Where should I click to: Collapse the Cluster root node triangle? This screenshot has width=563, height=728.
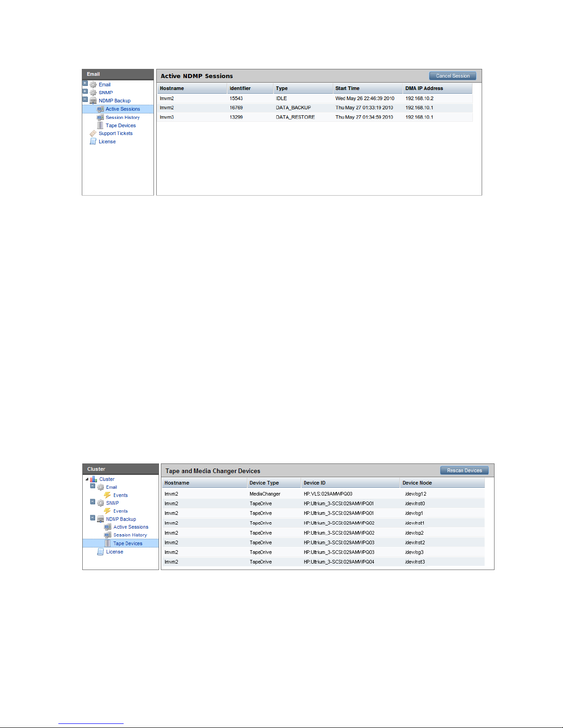pos(87,479)
